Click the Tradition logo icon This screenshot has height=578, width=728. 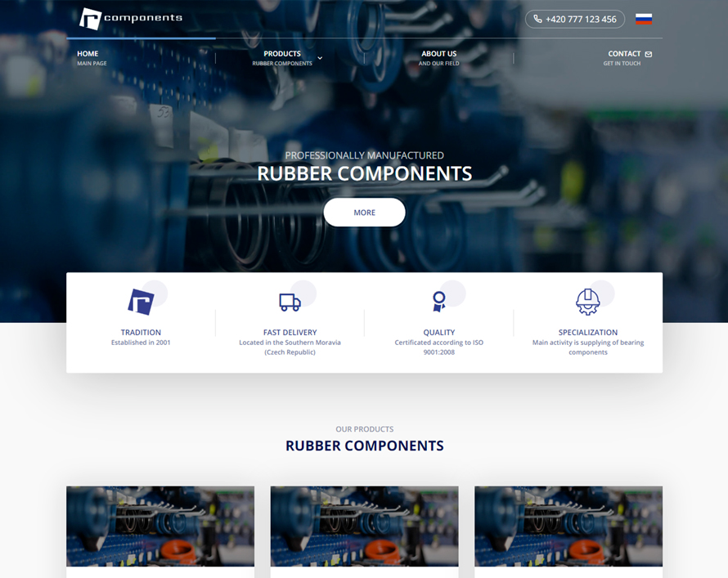tap(141, 302)
